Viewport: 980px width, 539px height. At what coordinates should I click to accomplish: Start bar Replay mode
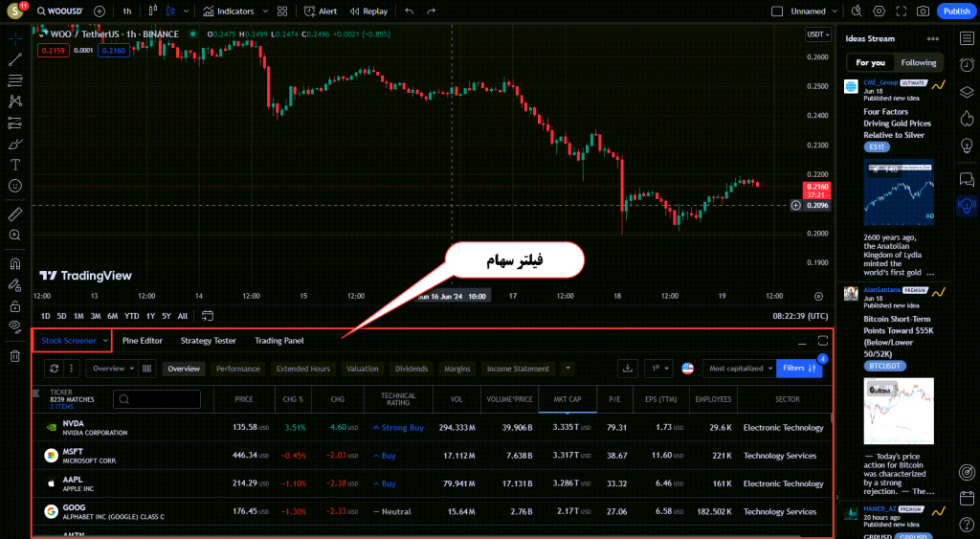(x=368, y=11)
